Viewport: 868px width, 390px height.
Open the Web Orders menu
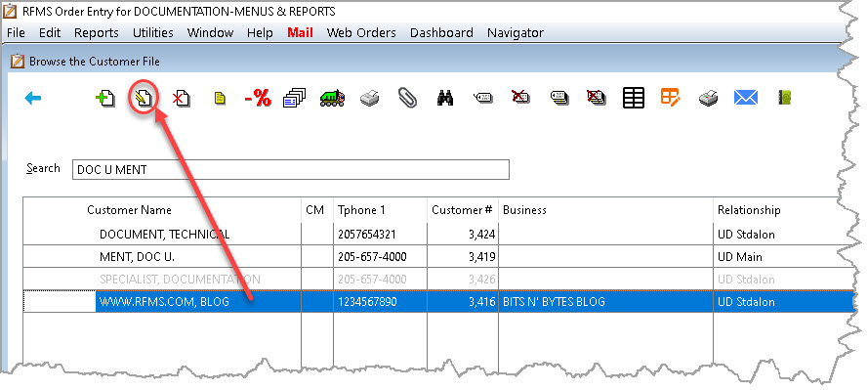(361, 32)
